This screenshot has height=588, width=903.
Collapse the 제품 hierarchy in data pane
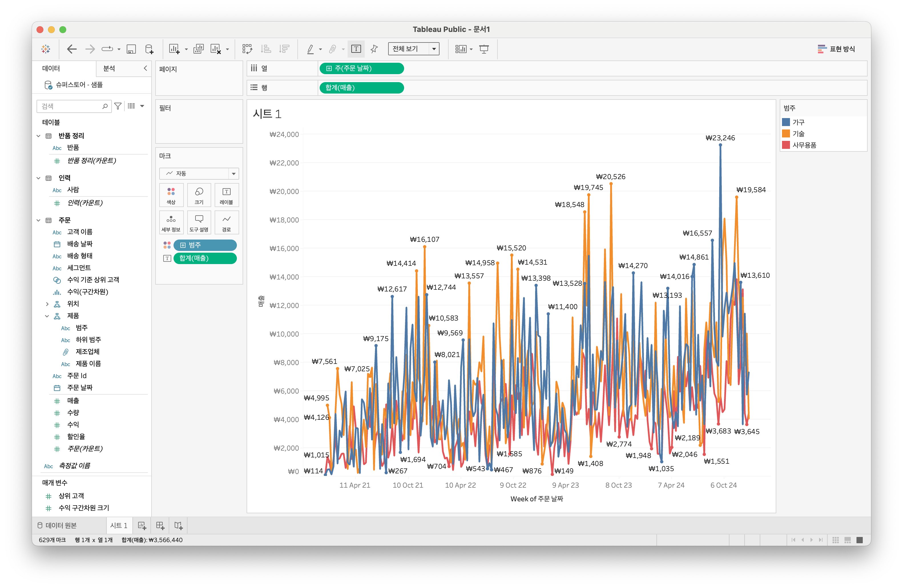point(47,316)
